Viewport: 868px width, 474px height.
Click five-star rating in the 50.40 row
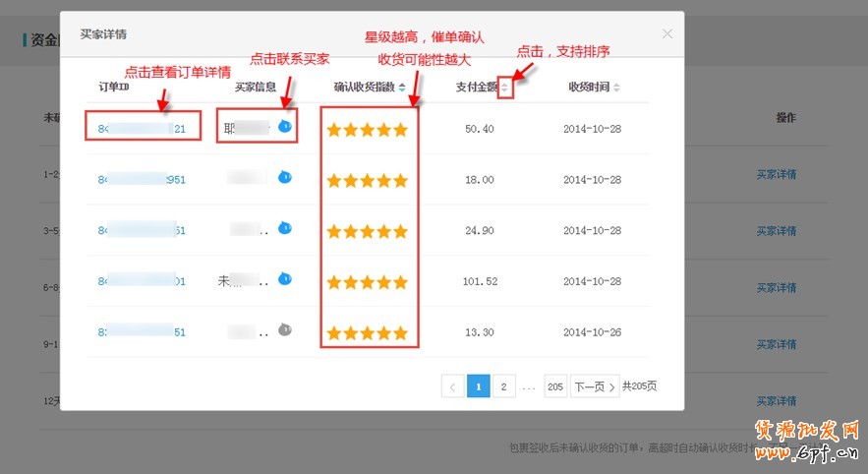(x=367, y=130)
